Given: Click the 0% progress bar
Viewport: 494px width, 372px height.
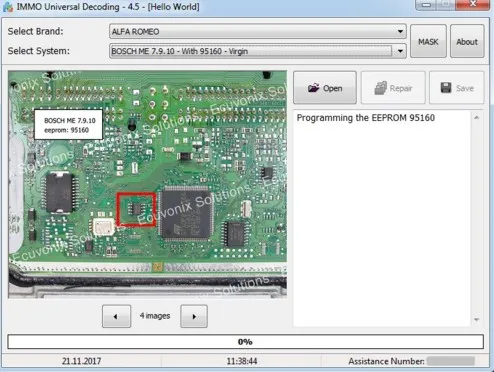Looking at the screenshot, I should pos(245,342).
